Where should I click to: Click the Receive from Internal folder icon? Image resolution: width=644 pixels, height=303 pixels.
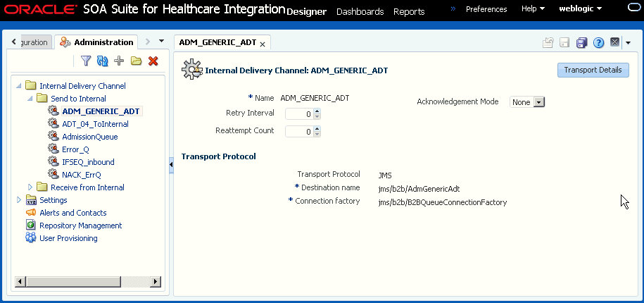(x=42, y=187)
